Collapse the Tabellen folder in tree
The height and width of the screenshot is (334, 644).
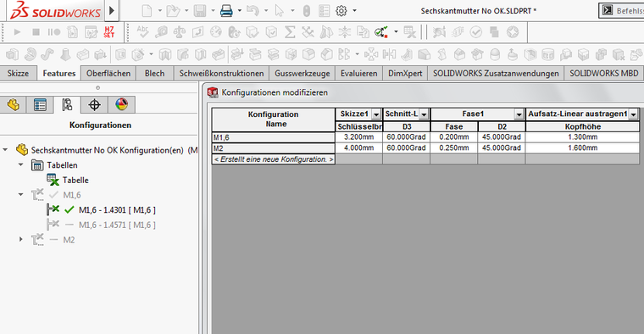(x=20, y=164)
